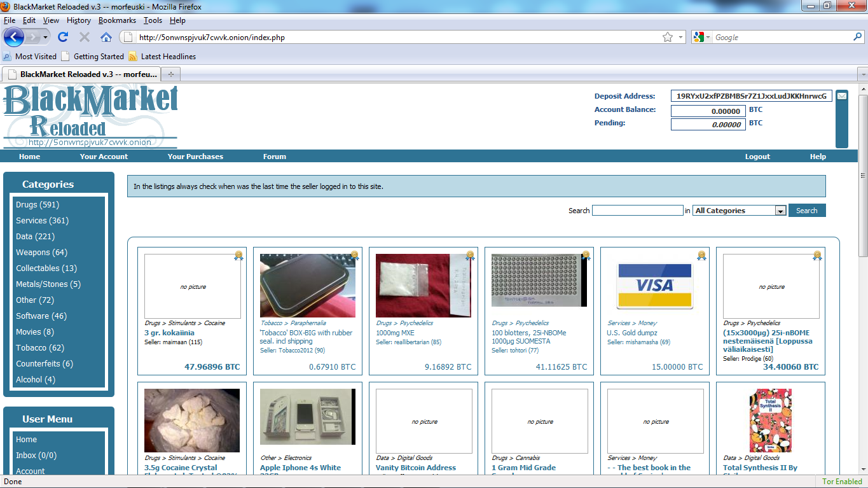Viewport: 868px width, 488px height.
Task: Click the award ribbon on the Tobacco BOX-BIG listing
Action: (355, 256)
